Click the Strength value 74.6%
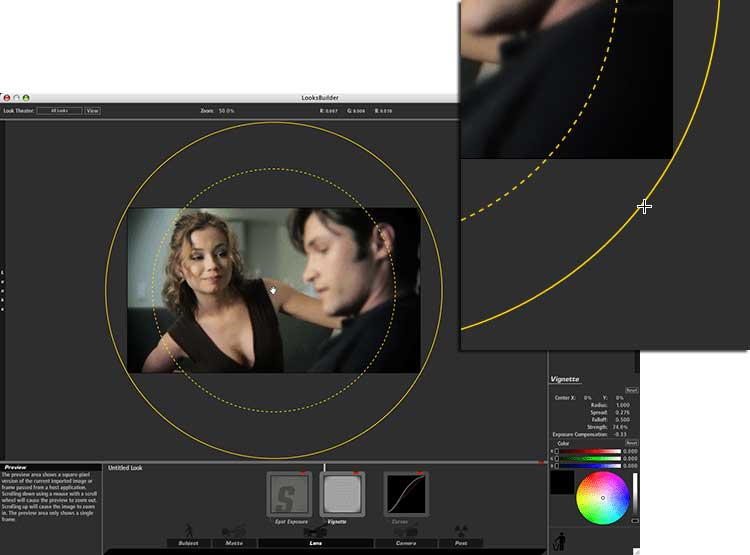Image resolution: width=750 pixels, height=555 pixels. [x=620, y=427]
